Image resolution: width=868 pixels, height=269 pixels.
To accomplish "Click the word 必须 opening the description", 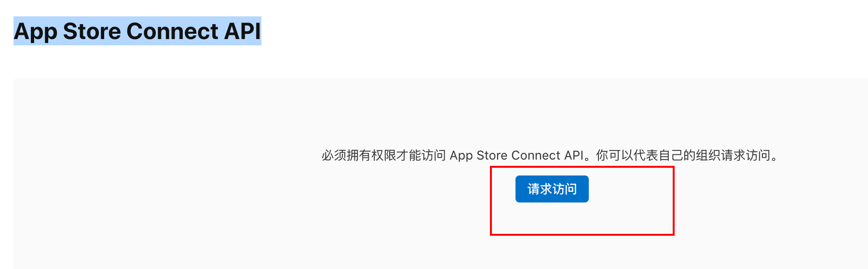I will coord(334,155).
